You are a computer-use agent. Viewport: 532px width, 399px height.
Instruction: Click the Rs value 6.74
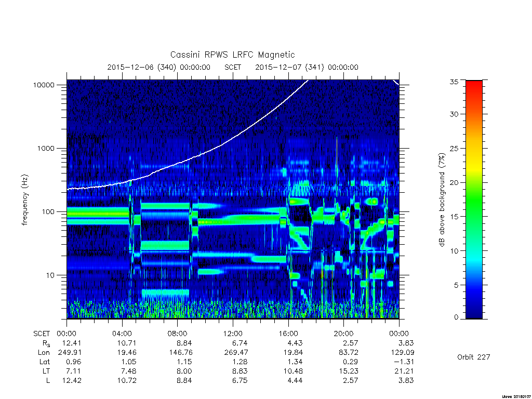point(240,343)
